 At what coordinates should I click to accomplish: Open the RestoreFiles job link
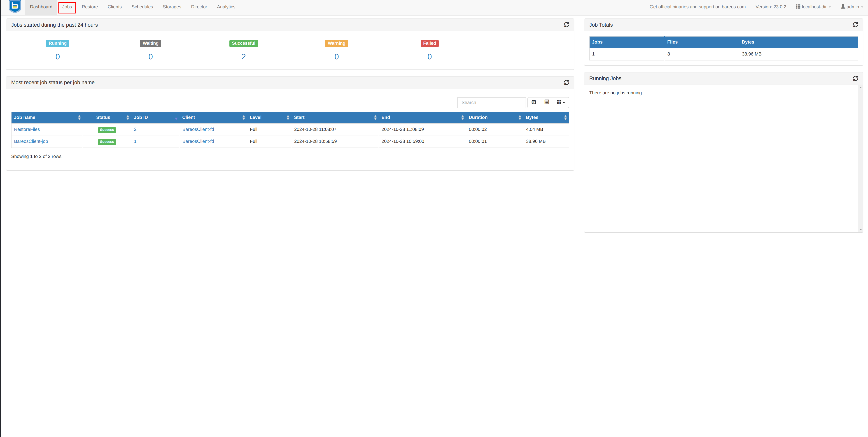point(27,129)
